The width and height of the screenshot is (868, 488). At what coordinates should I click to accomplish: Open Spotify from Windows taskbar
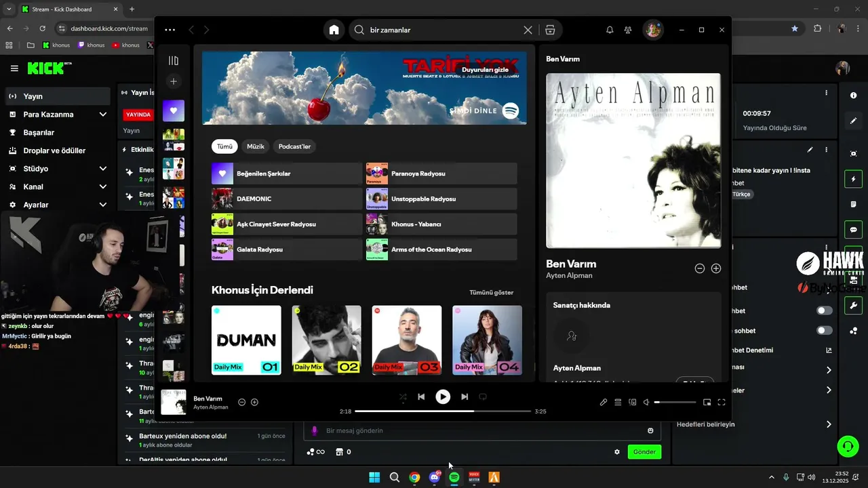click(454, 477)
